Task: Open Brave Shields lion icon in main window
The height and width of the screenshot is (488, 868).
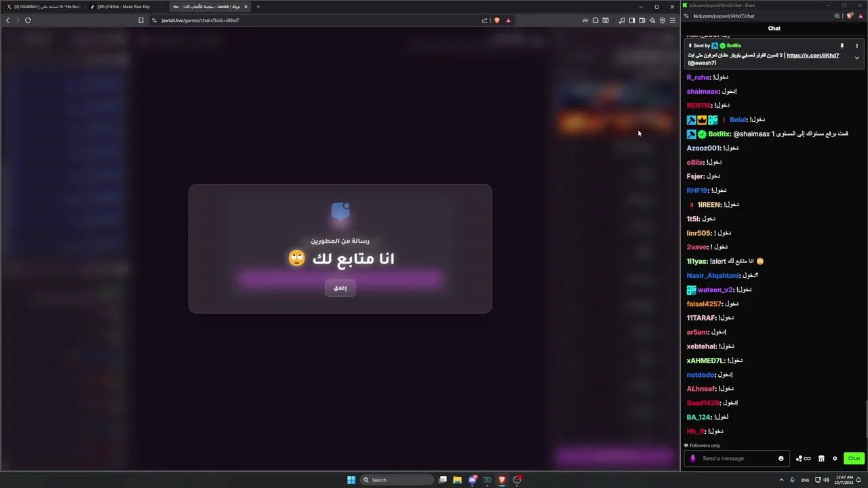Action: click(496, 20)
